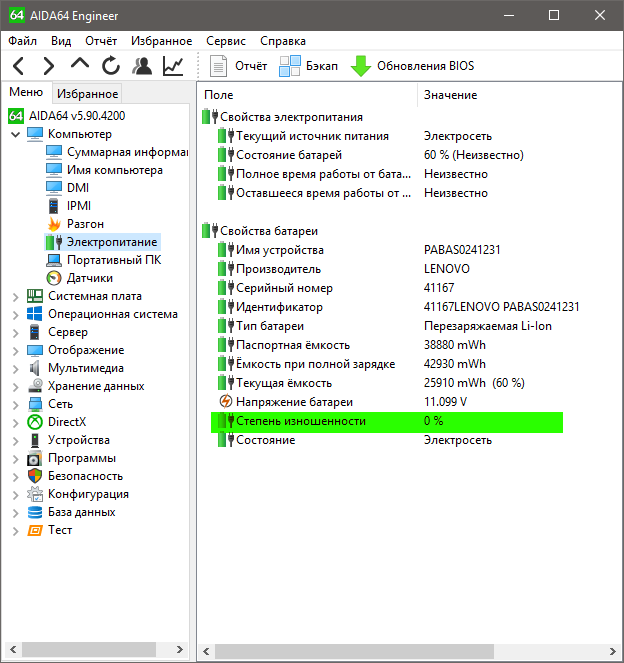Collapse the Компьютер tree node

pyautogui.click(x=16, y=134)
